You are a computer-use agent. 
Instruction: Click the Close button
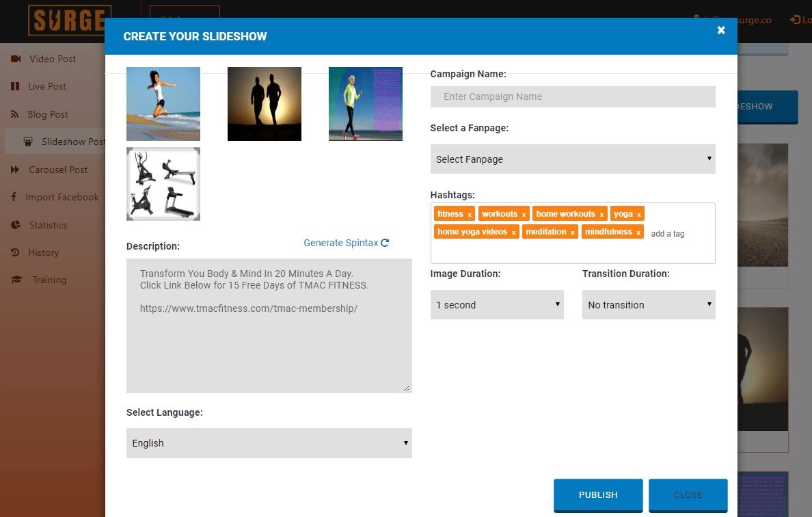pyautogui.click(x=688, y=494)
